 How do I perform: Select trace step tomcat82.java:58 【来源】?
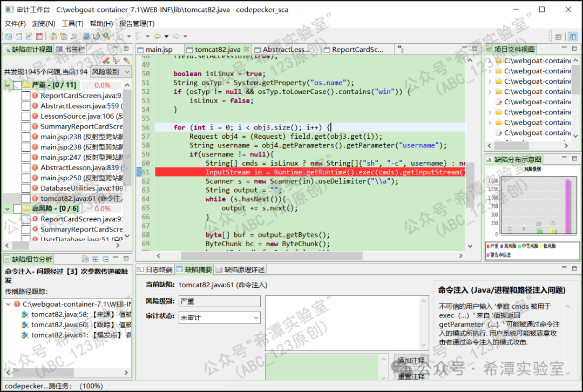point(76,315)
